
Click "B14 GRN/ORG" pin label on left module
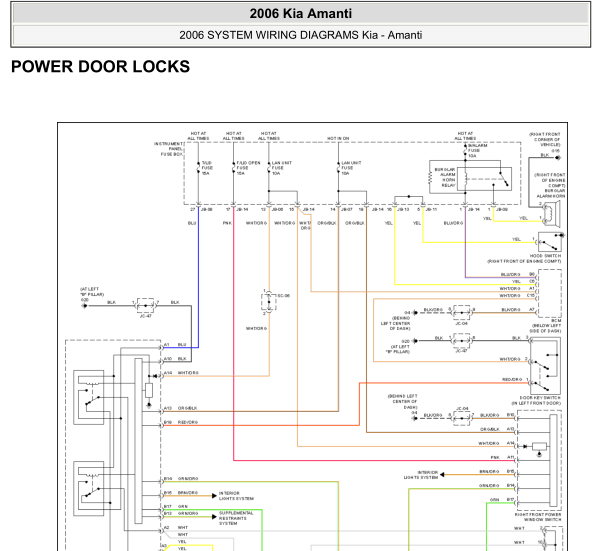click(181, 479)
